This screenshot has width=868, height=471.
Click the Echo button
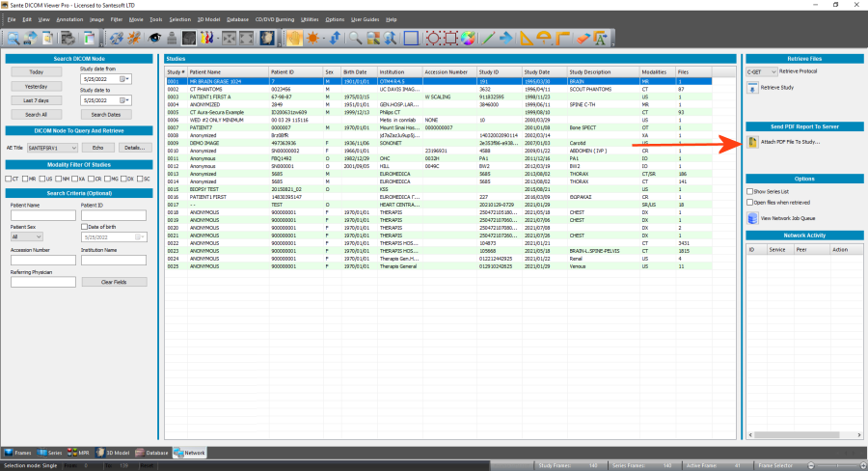click(97, 148)
